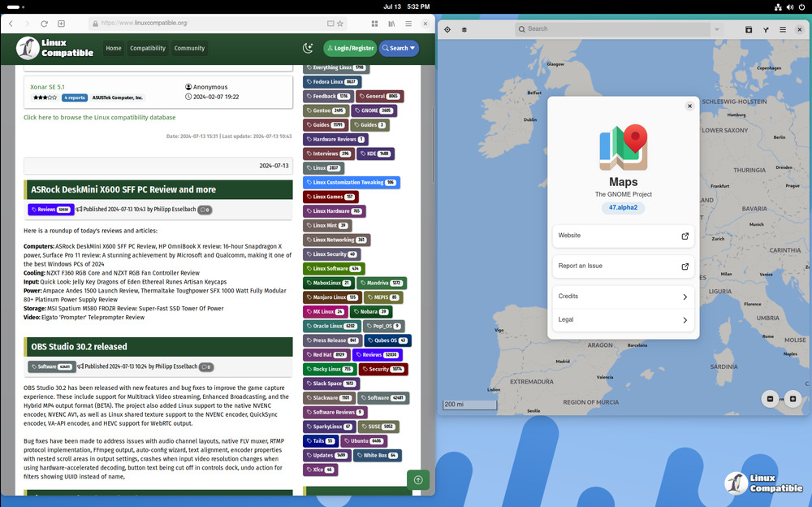Reload the linuxcompatible.org page
This screenshot has height=507, width=812.
tap(44, 24)
